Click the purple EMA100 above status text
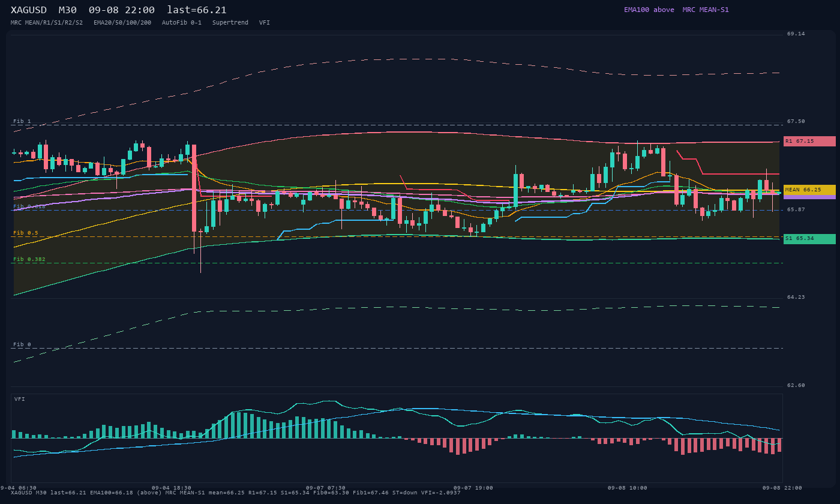This screenshot has height=504, width=840. click(x=649, y=10)
